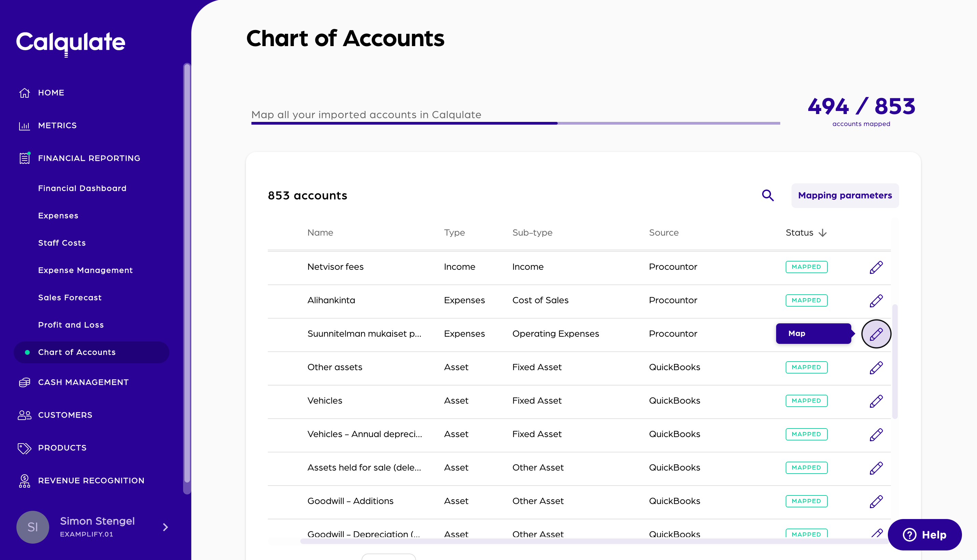Click the Help button

[924, 534]
